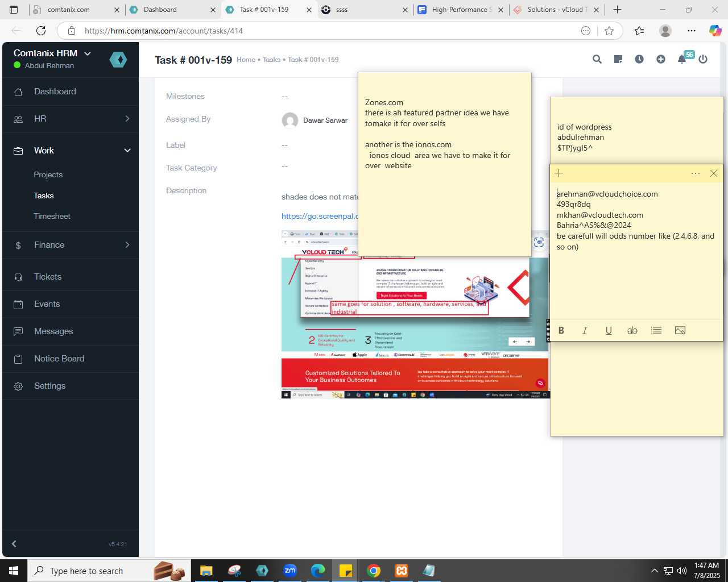Click the Tasks breadcrumb link
728x582 pixels.
271,60
